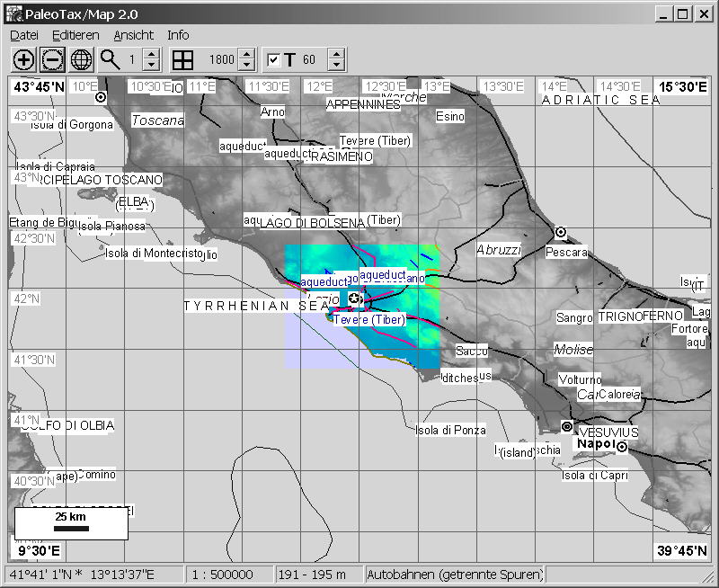719x588 pixels.
Task: Toggle the text labels checkbox
Action: (274, 60)
